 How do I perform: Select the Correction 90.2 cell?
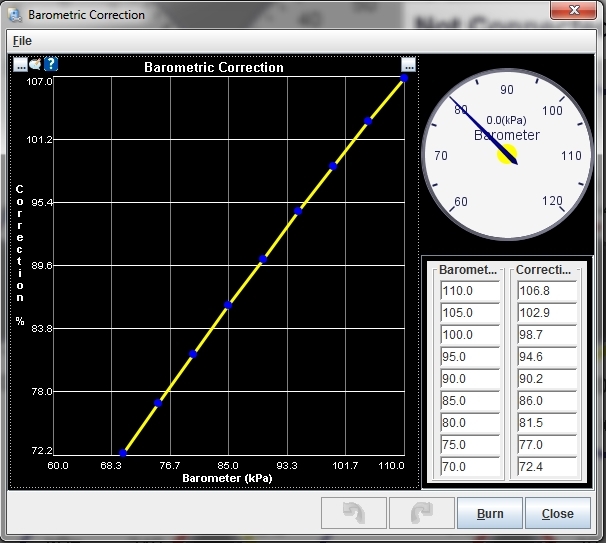pos(547,379)
